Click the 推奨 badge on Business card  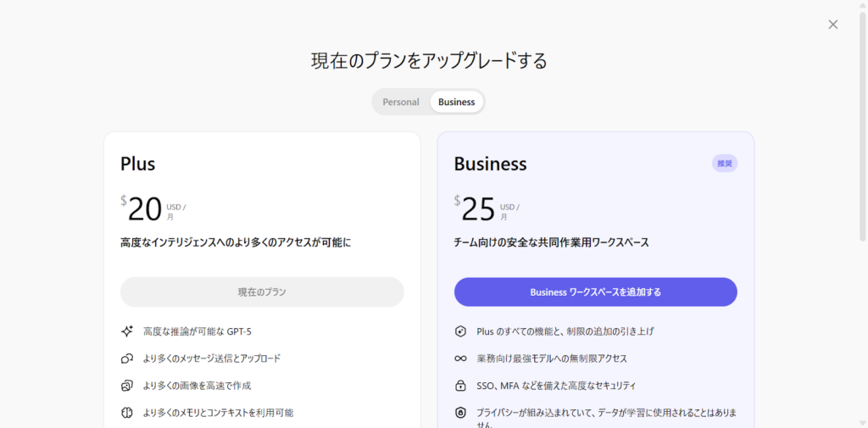tap(724, 164)
